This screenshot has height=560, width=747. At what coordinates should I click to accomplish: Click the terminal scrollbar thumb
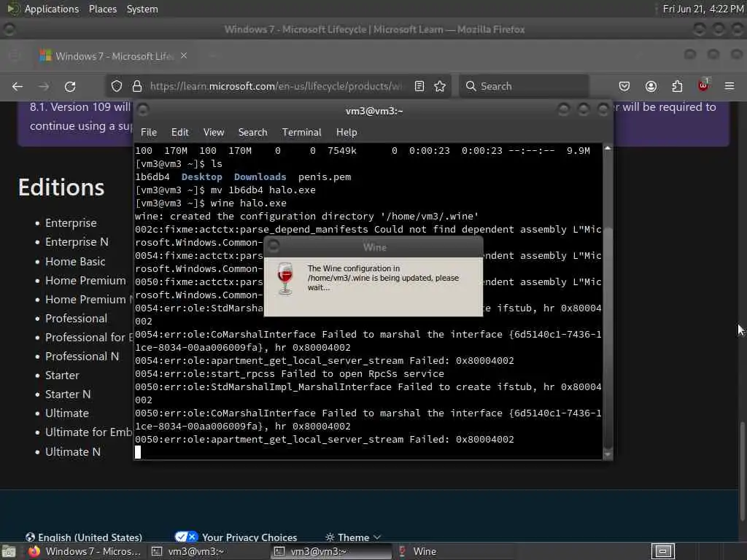point(608,338)
